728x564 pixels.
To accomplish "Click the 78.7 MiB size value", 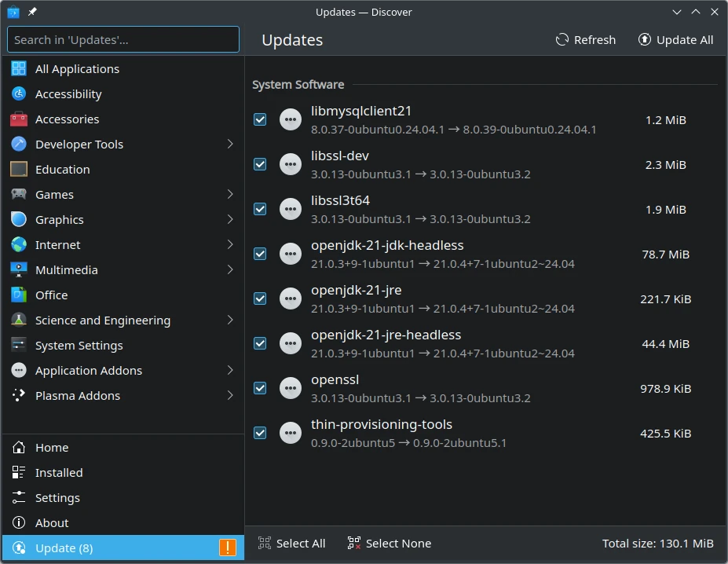I will (665, 255).
